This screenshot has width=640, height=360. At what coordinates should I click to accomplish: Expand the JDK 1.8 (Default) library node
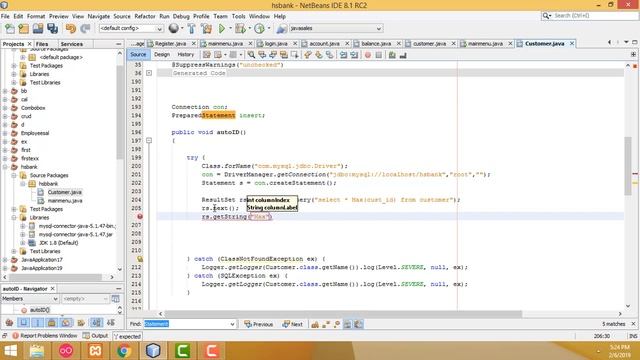(x=23, y=243)
